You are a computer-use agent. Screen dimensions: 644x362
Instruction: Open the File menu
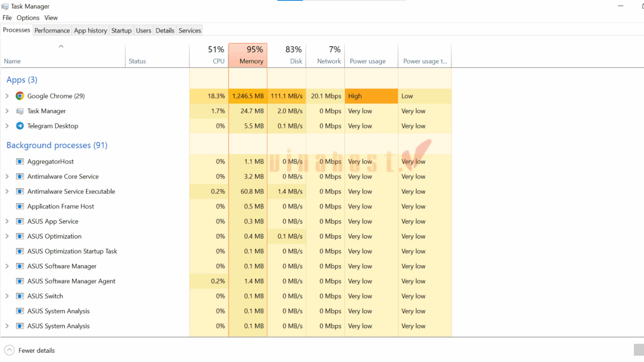(7, 18)
